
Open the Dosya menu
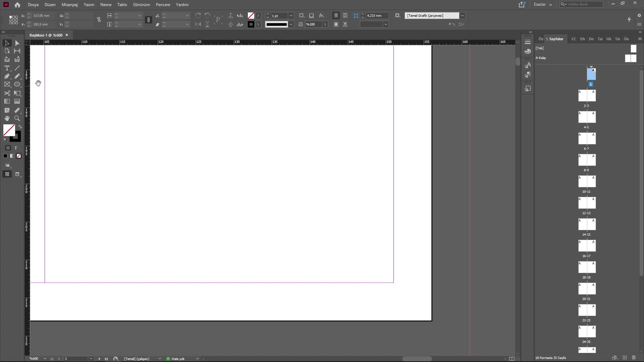coord(33,5)
